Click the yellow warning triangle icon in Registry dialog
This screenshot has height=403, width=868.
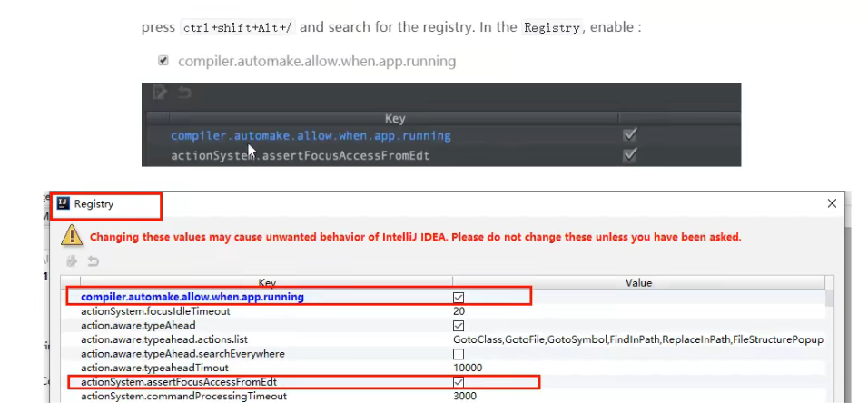pos(72,235)
